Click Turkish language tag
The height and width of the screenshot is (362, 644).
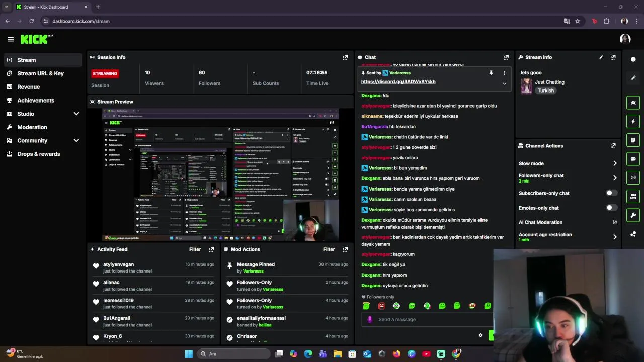(x=545, y=90)
